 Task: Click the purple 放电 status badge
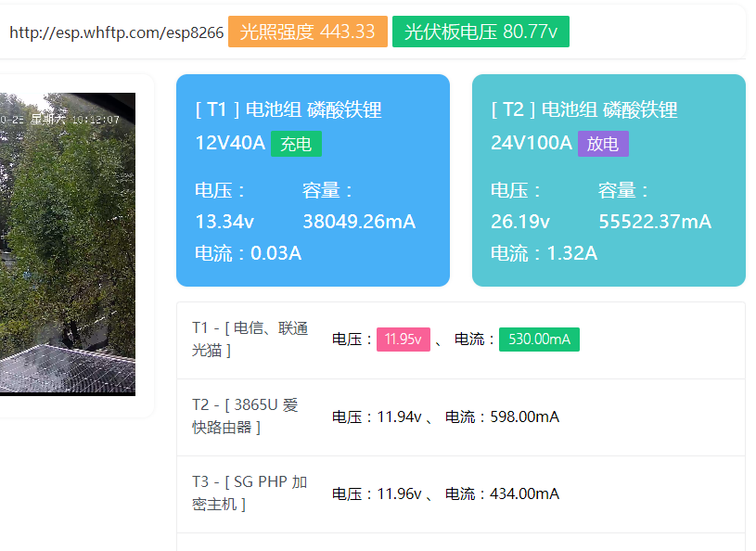click(x=603, y=144)
